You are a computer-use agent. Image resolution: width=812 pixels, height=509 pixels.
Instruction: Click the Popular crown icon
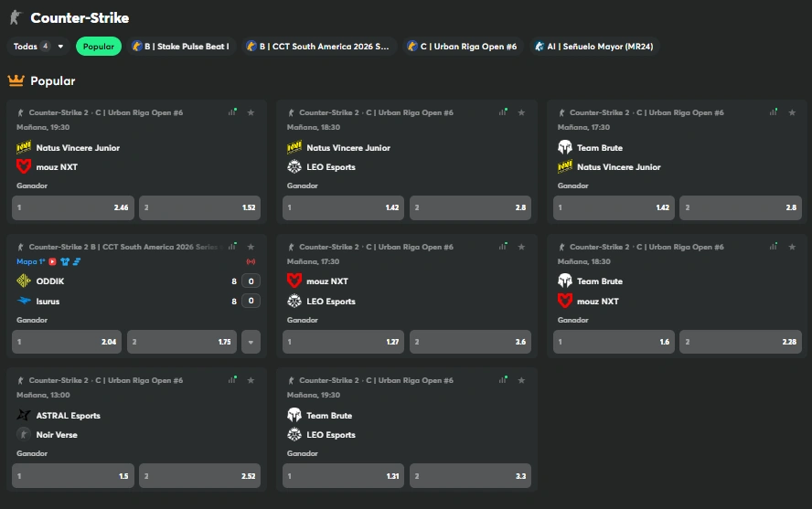point(16,80)
